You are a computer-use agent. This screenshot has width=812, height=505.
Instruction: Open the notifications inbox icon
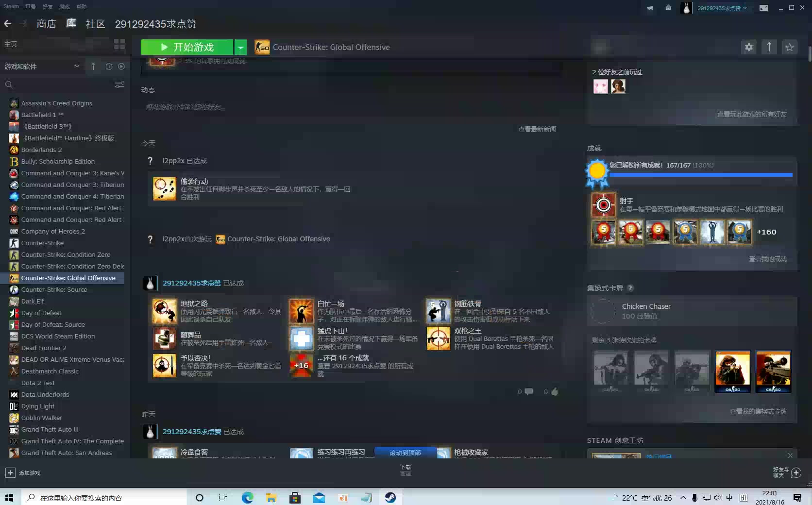[668, 8]
